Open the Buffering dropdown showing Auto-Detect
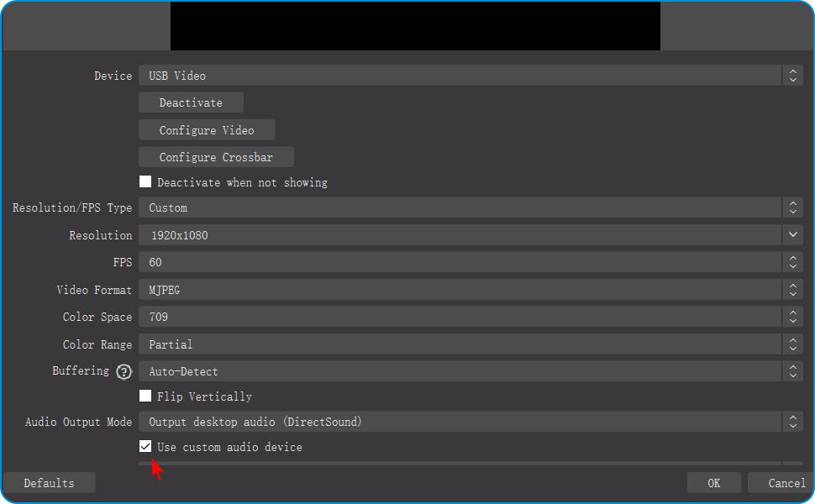This screenshot has width=815, height=504. coord(471,371)
